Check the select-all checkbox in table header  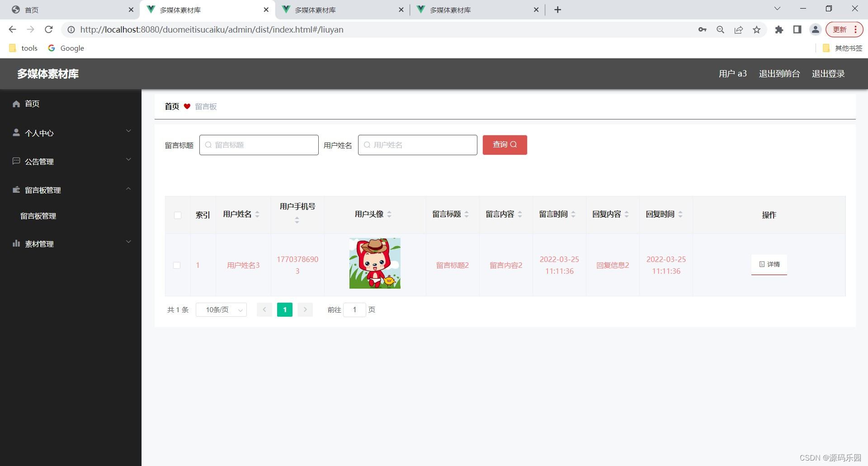pos(178,216)
